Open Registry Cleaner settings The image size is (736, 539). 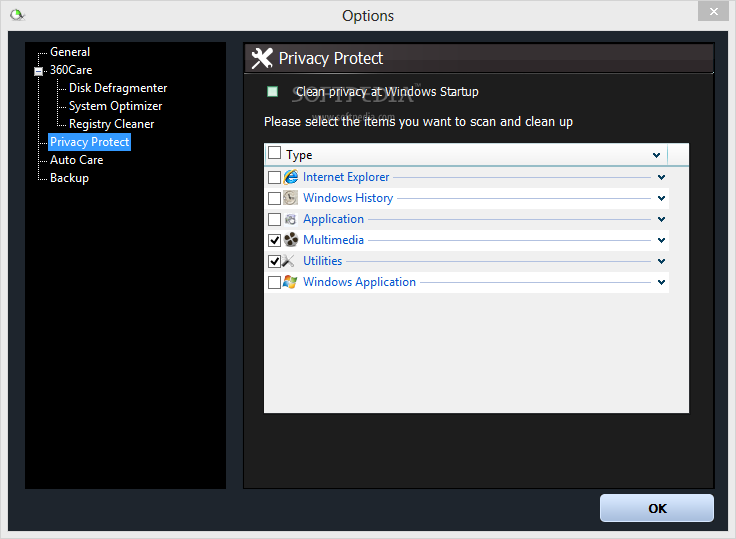(112, 124)
